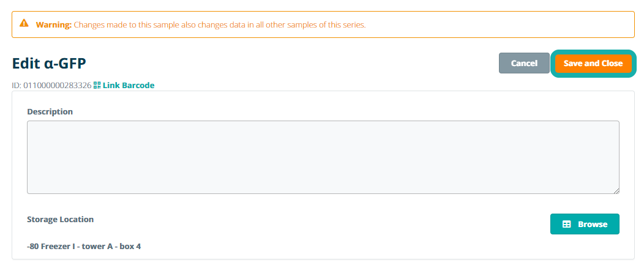Click the barcode icon next to the ID
This screenshot has height=265, width=644.
pyautogui.click(x=97, y=86)
